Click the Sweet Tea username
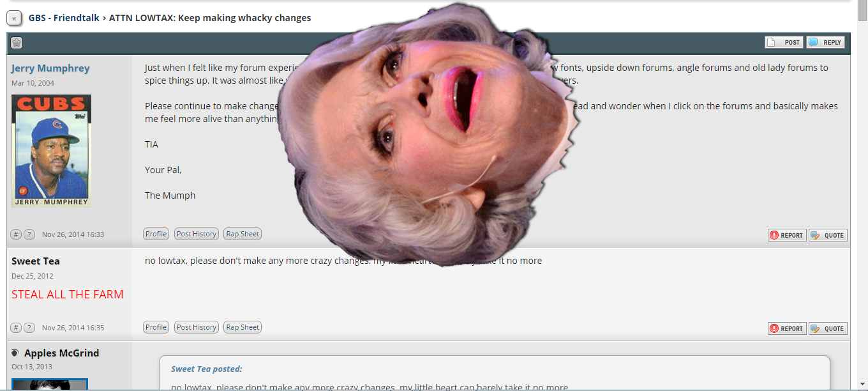The width and height of the screenshot is (868, 391). tap(36, 261)
